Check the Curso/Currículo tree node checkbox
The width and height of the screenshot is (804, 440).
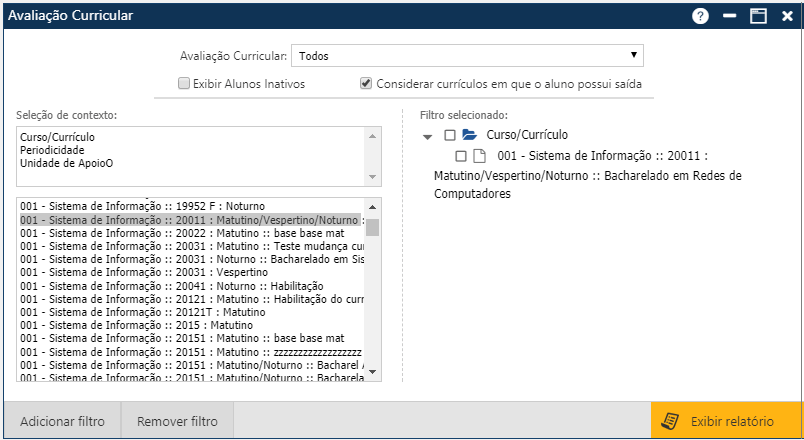[450, 135]
